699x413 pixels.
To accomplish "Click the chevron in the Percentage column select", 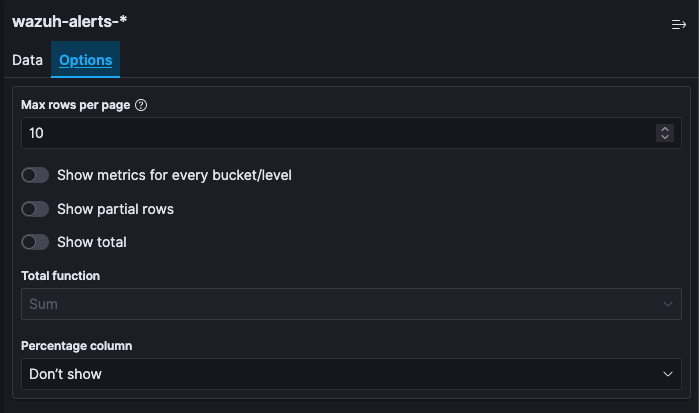I will pos(668,374).
